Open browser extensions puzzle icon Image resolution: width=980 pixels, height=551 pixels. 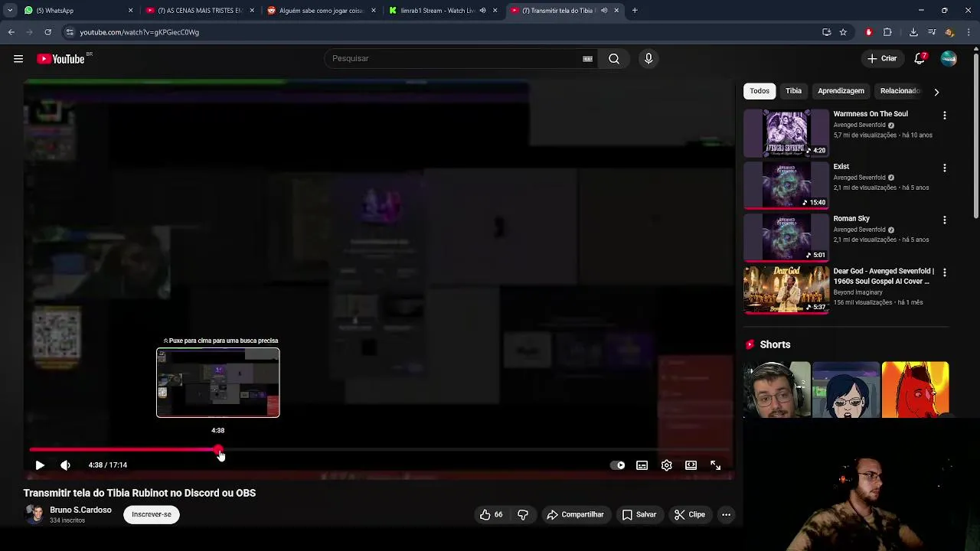pos(887,32)
